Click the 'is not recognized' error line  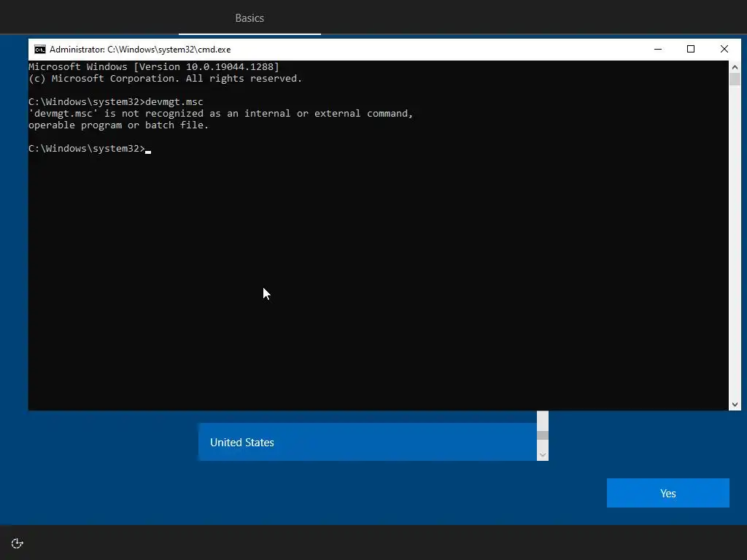pos(220,113)
